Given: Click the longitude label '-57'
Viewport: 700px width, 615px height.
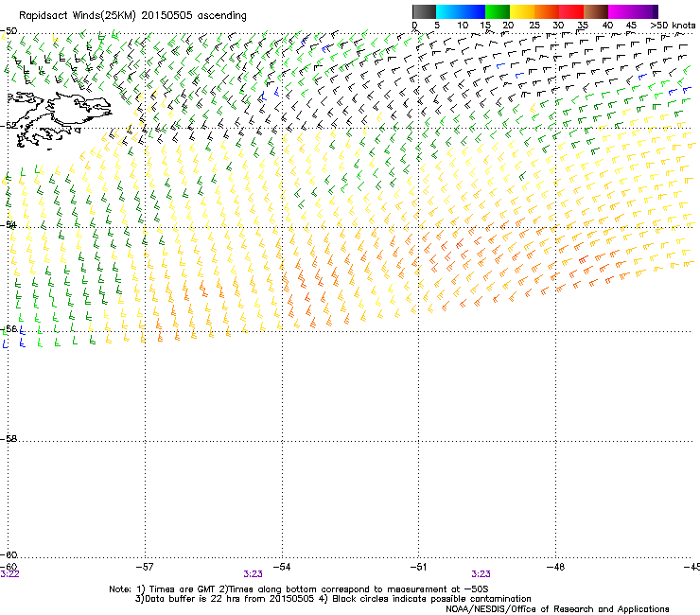Looking at the screenshot, I should (x=145, y=567).
